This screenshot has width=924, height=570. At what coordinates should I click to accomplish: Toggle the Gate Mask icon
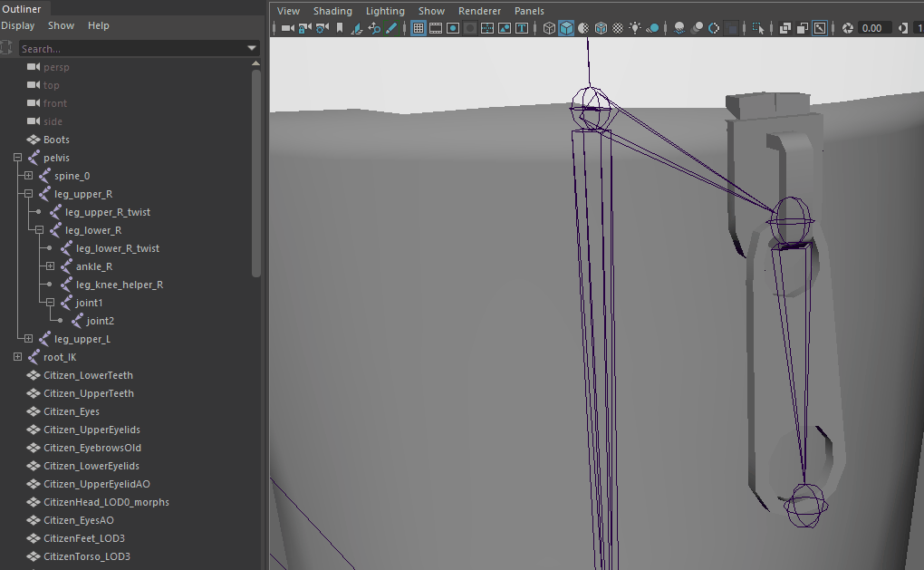pyautogui.click(x=470, y=28)
